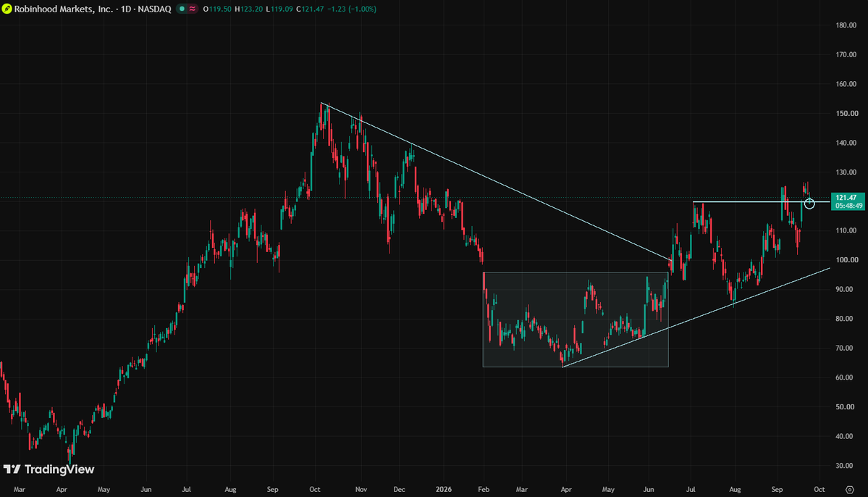Click the close value C121.47 in the legend
Viewport: 868px width, 497px height.
(310, 9)
